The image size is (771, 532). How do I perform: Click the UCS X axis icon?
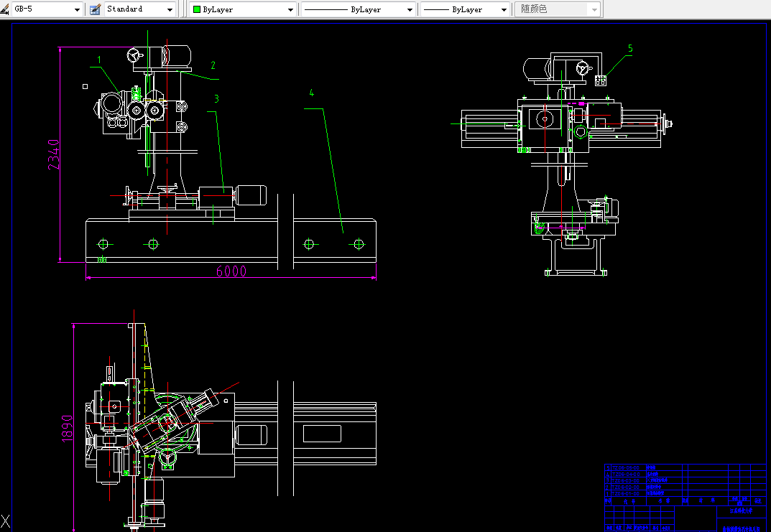point(6,522)
